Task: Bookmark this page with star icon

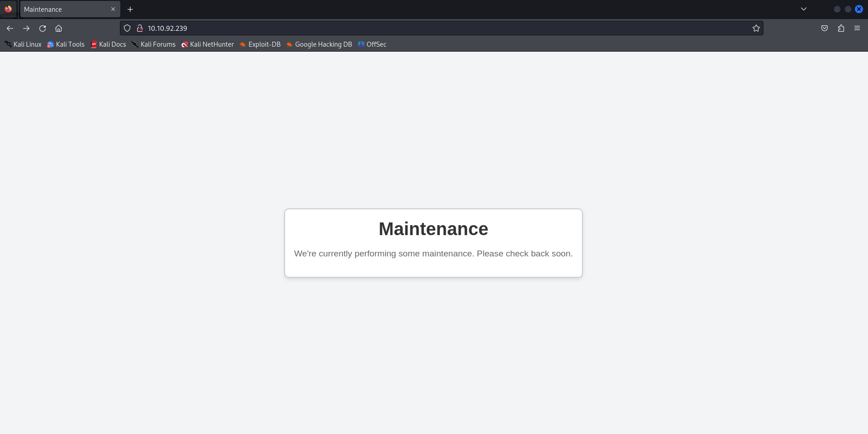Action: [x=756, y=28]
